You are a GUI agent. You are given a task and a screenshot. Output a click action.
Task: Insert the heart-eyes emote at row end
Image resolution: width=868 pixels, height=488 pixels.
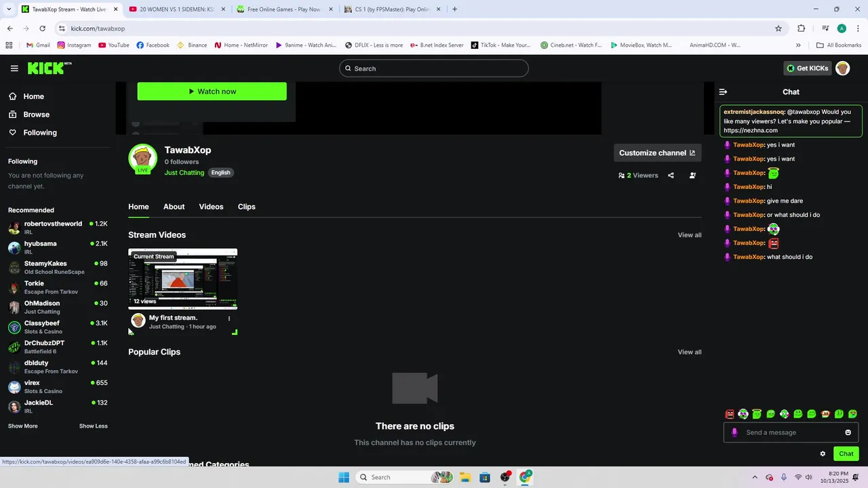(x=852, y=414)
